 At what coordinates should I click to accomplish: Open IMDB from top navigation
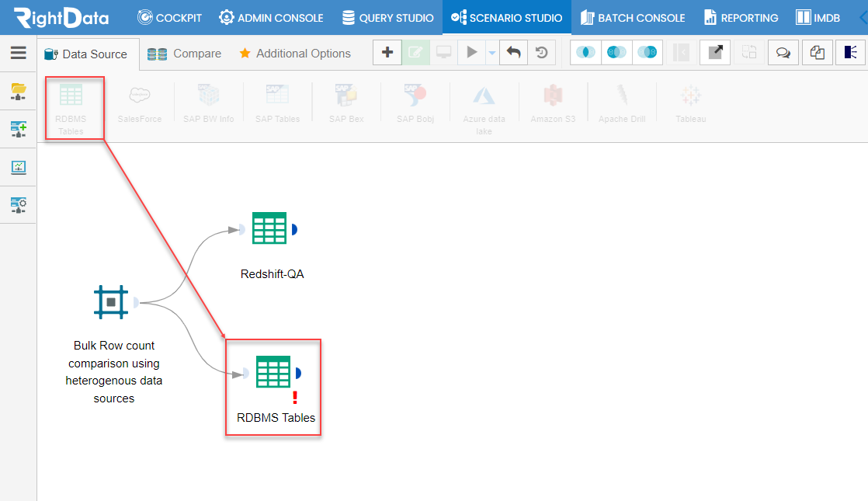pyautogui.click(x=818, y=18)
